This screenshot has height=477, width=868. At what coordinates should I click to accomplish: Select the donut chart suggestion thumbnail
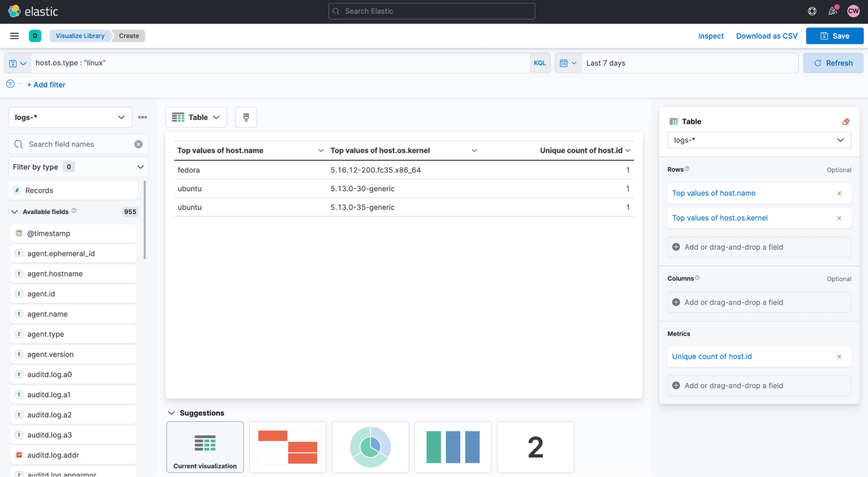pos(370,447)
